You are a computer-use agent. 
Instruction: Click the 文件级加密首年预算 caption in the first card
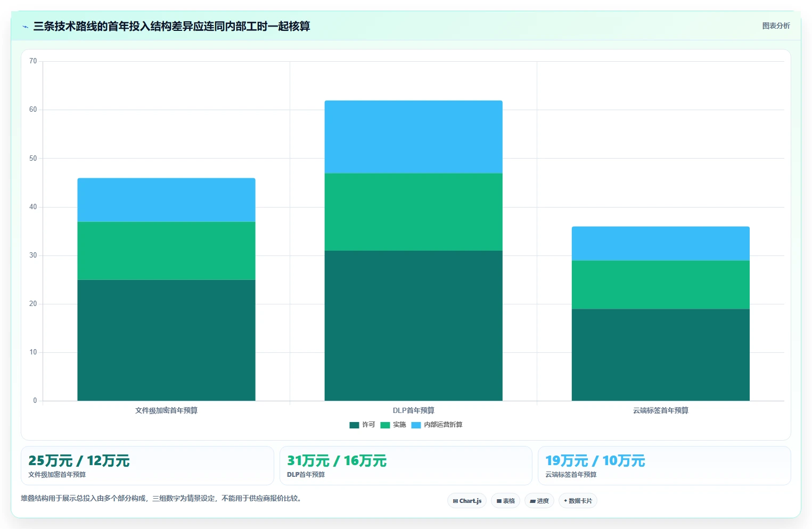coord(57,475)
